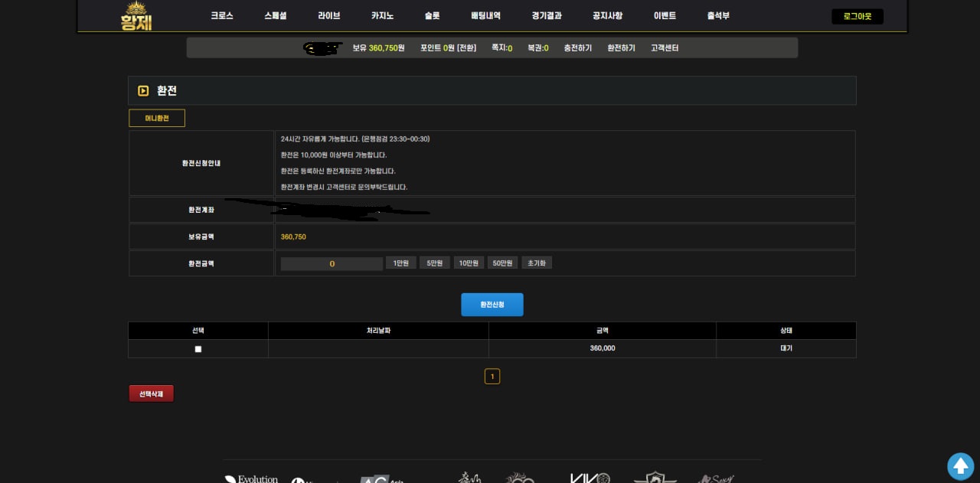Screen dimensions: 980x483
Task: Open the 슬롯 menu item
Action: tap(432, 16)
